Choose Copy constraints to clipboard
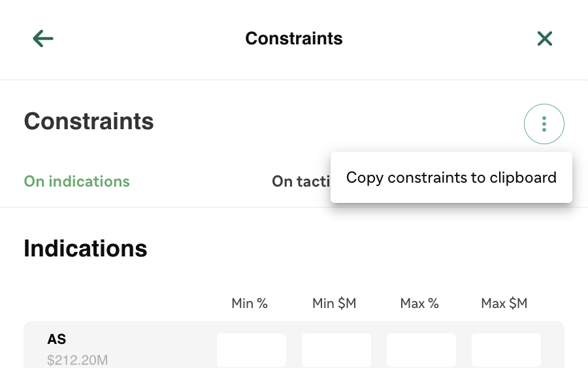 pyautogui.click(x=451, y=177)
